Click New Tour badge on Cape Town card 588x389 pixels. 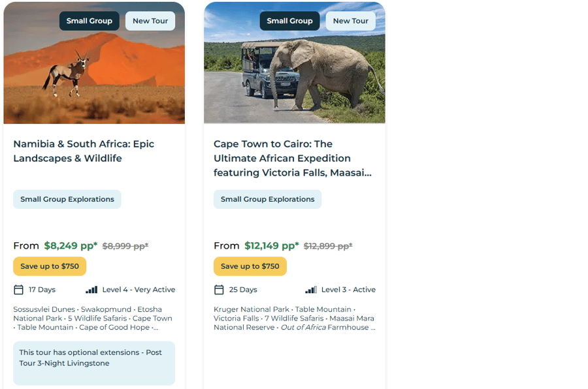tap(351, 21)
